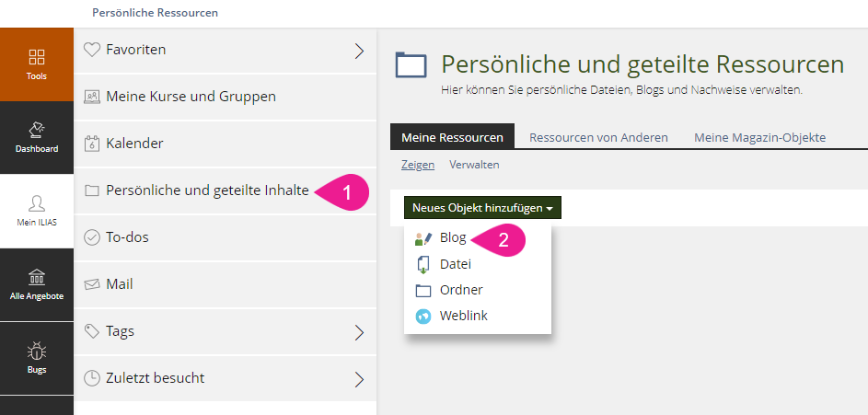Expand the Zuletzt besucht chevron
The image size is (868, 415).
tap(359, 379)
